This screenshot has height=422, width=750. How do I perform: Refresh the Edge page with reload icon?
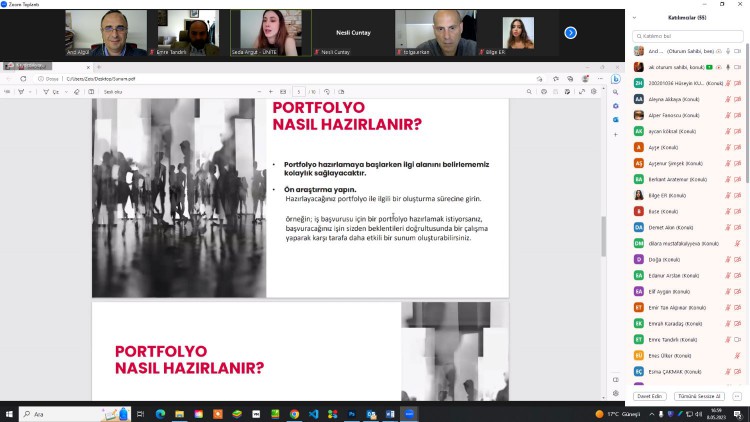(x=23, y=79)
